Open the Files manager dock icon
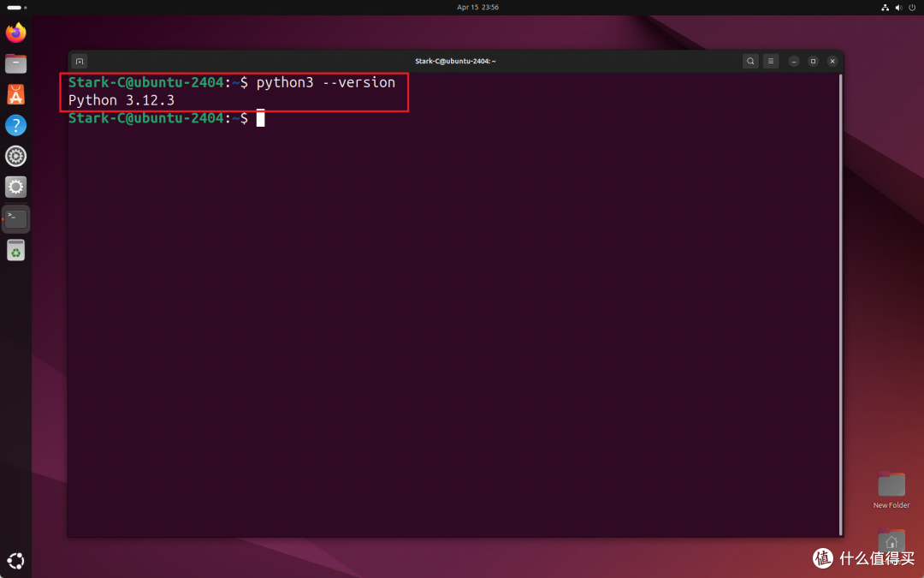This screenshot has height=578, width=924. pyautogui.click(x=16, y=63)
